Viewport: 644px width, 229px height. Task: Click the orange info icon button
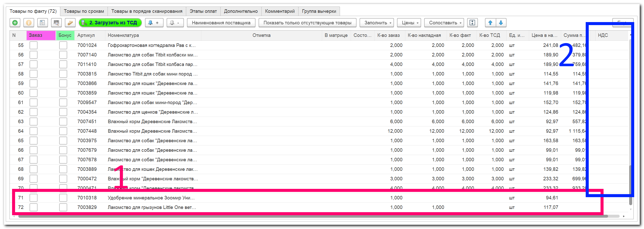pyautogui.click(x=29, y=23)
